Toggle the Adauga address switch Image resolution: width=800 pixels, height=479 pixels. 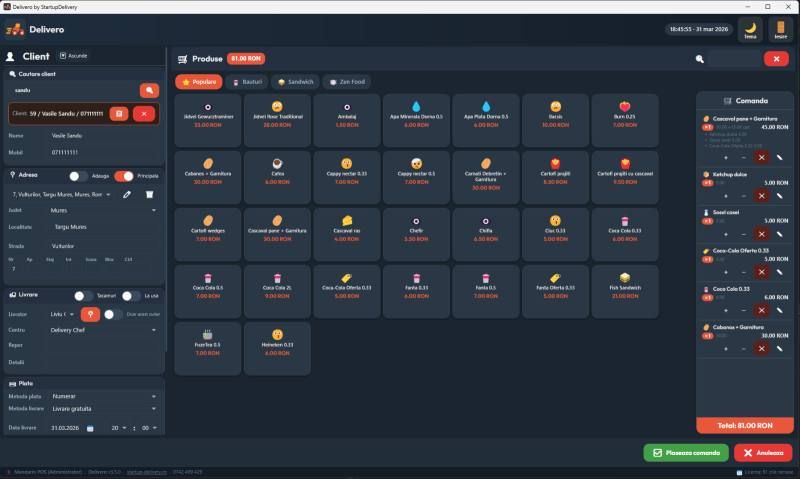(x=78, y=176)
